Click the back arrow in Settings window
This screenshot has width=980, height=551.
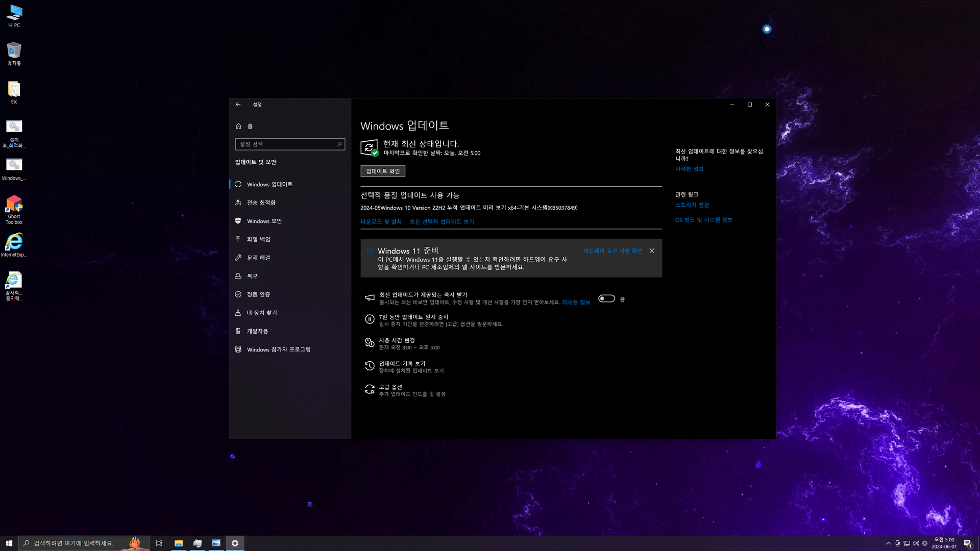tap(238, 105)
